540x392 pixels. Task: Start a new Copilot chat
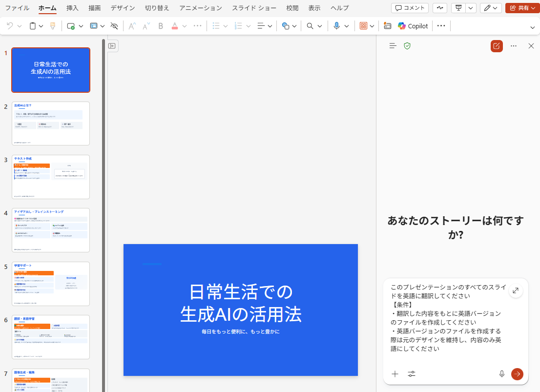[497, 46]
